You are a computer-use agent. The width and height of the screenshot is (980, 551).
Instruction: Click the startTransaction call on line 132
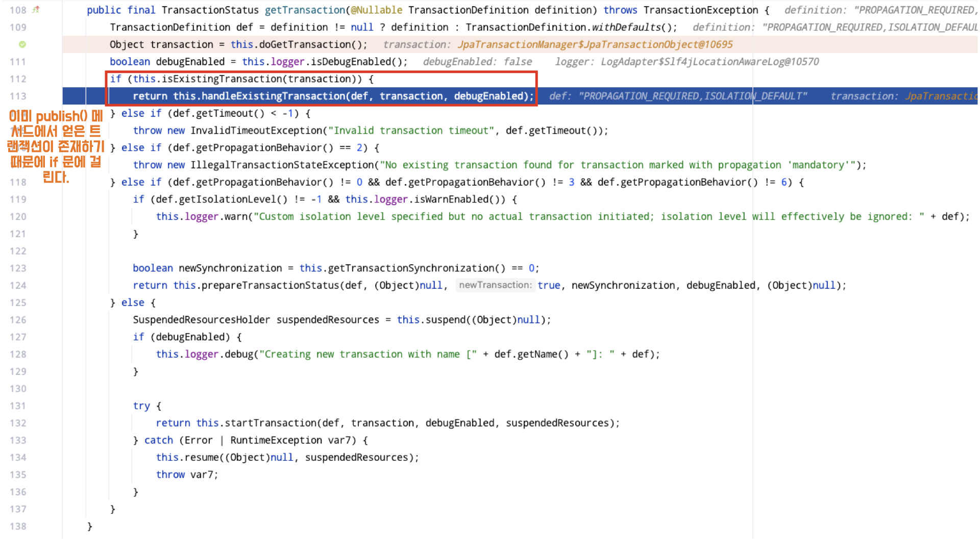[270, 423]
